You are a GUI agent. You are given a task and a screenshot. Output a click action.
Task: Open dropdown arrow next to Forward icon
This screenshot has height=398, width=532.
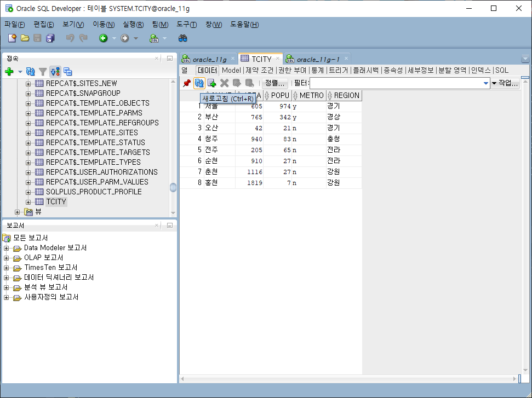coord(136,38)
